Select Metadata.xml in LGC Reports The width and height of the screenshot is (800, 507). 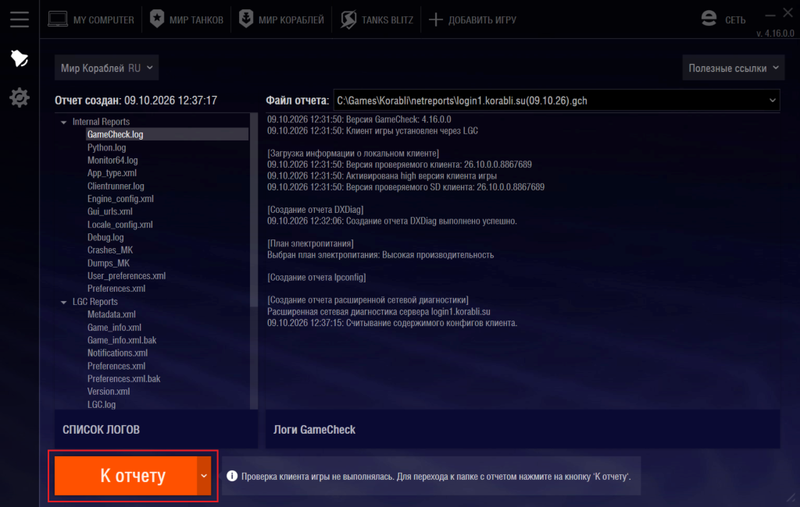click(x=111, y=314)
